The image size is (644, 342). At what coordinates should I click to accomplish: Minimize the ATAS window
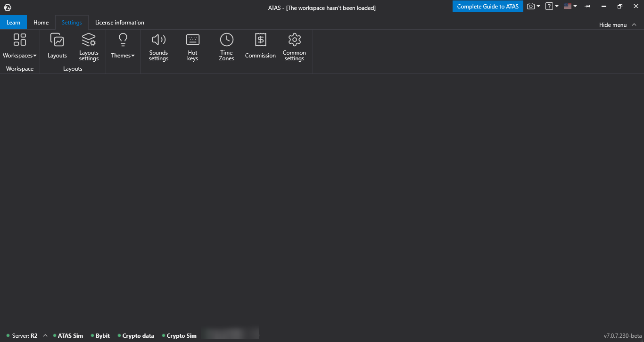pos(604,7)
